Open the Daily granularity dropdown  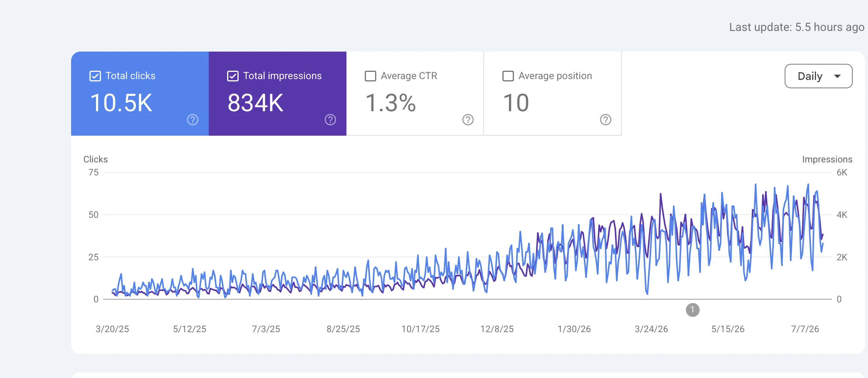pyautogui.click(x=819, y=76)
